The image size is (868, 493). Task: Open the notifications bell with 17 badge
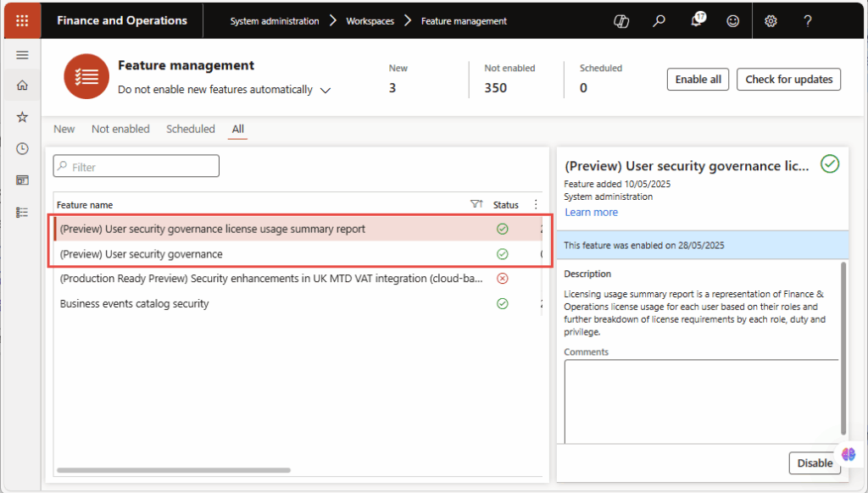(x=697, y=20)
